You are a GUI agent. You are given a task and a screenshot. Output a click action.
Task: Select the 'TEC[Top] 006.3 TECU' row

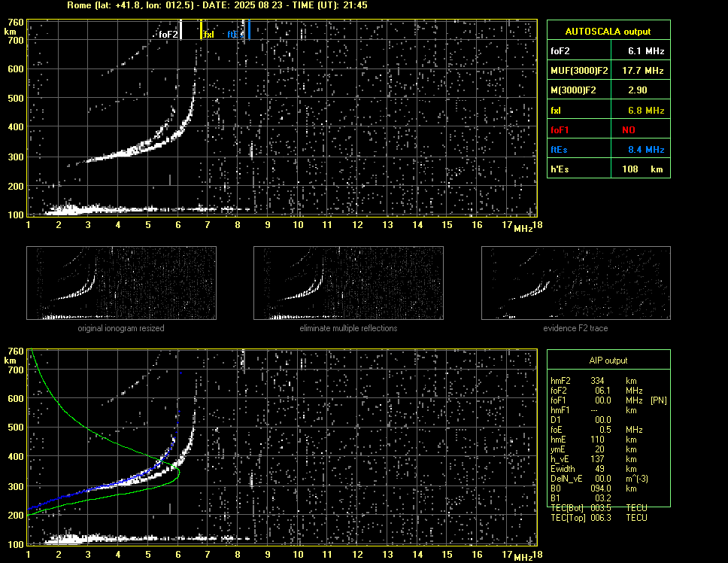599,518
